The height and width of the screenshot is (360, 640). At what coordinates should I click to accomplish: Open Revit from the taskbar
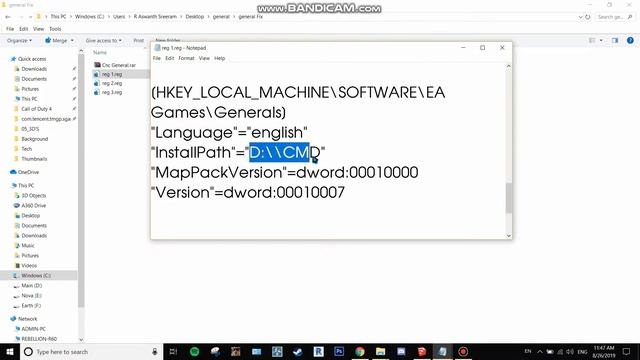318,351
